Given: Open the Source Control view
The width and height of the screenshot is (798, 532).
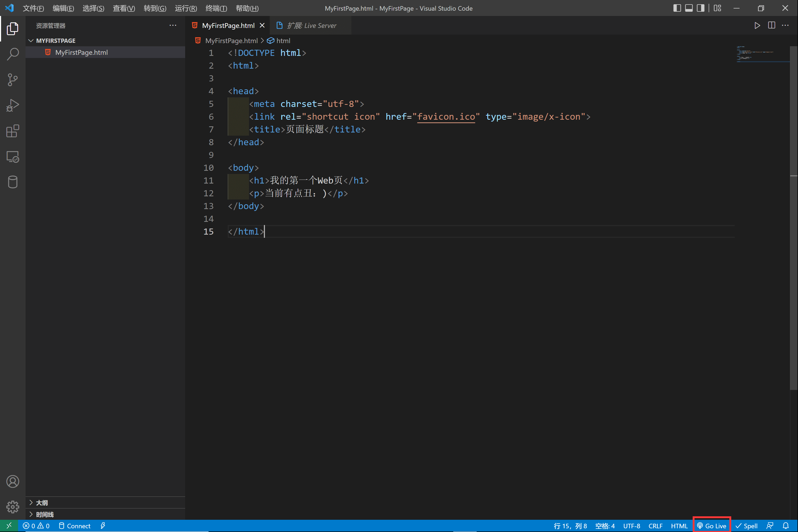Looking at the screenshot, I should click(13, 80).
